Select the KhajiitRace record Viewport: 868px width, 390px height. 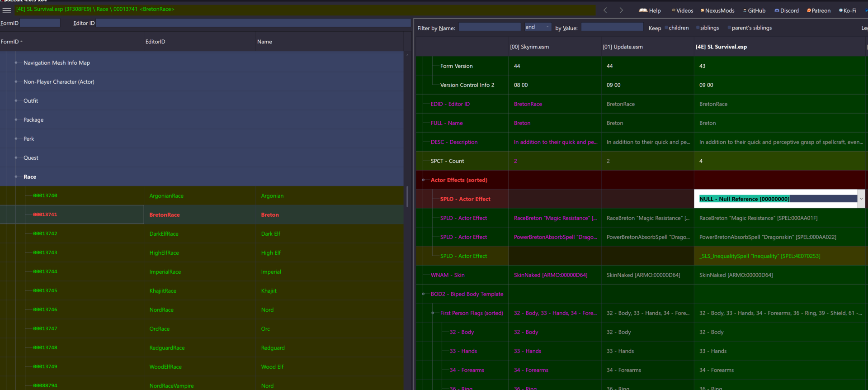pos(202,291)
